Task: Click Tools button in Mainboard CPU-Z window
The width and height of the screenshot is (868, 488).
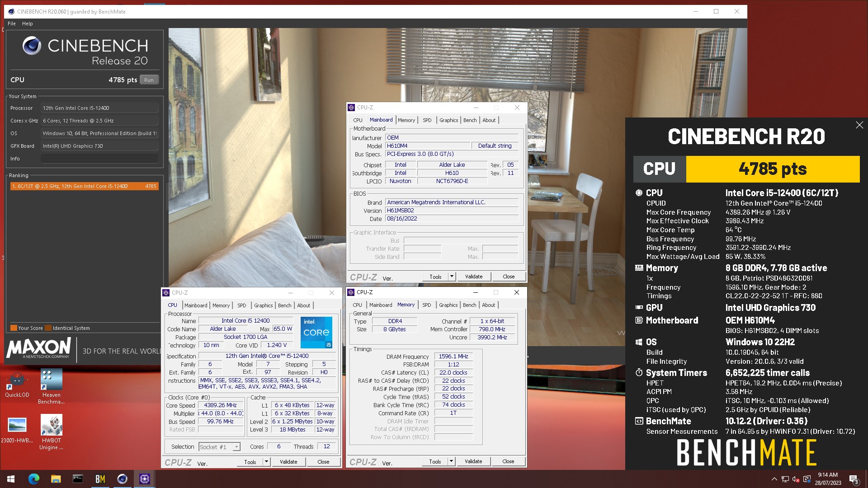Action: [x=435, y=277]
